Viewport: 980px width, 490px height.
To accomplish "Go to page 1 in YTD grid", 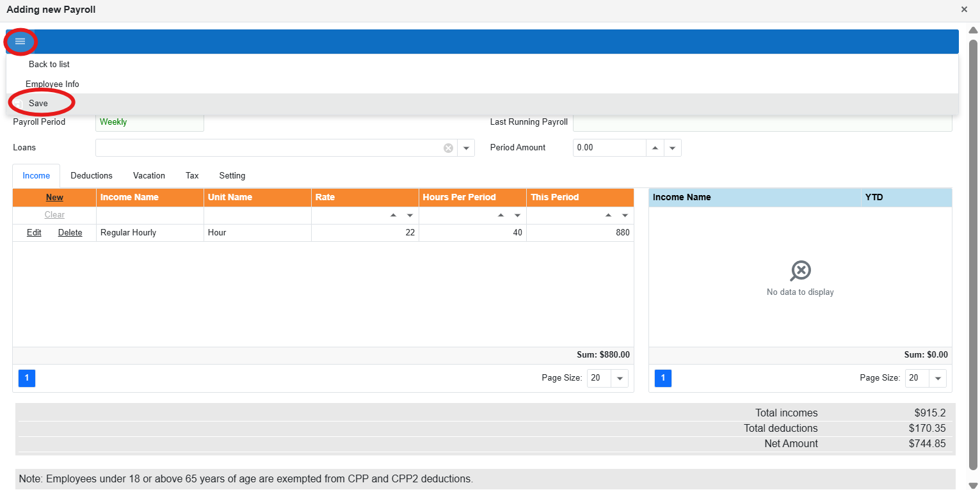I will (x=663, y=378).
